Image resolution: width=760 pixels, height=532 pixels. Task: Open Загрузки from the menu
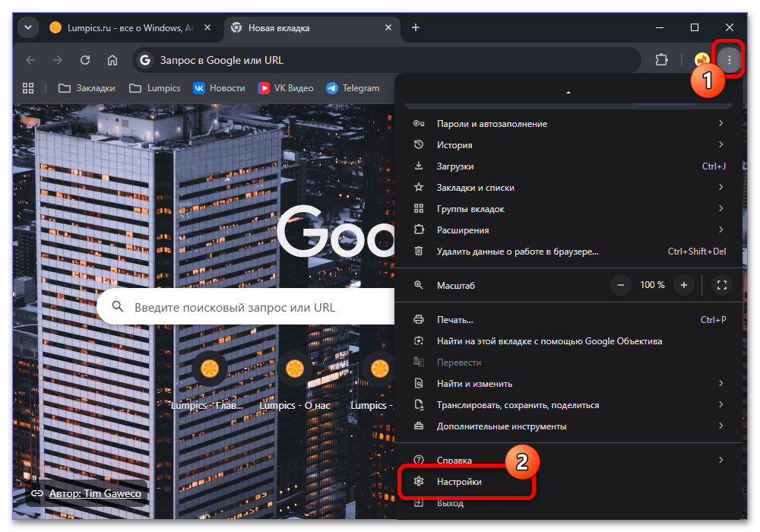pos(568,166)
